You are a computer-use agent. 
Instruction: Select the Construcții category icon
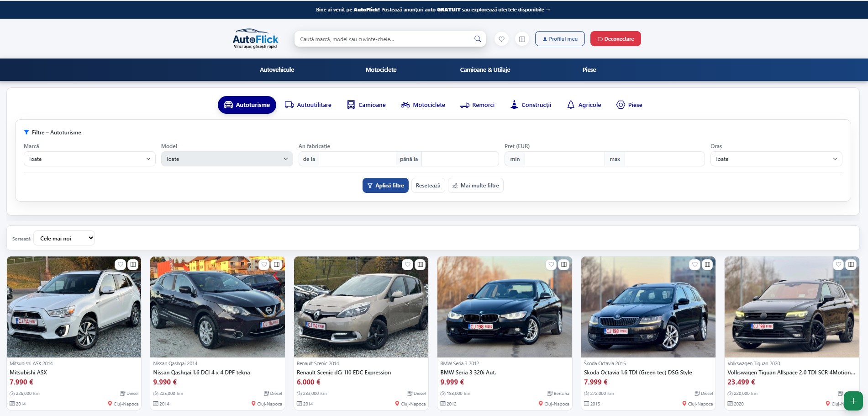[x=514, y=105]
